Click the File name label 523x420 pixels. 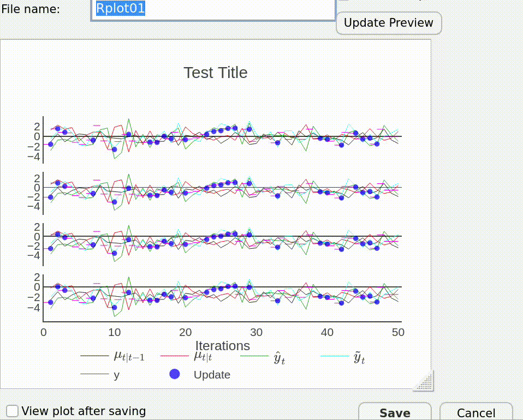tap(30, 9)
